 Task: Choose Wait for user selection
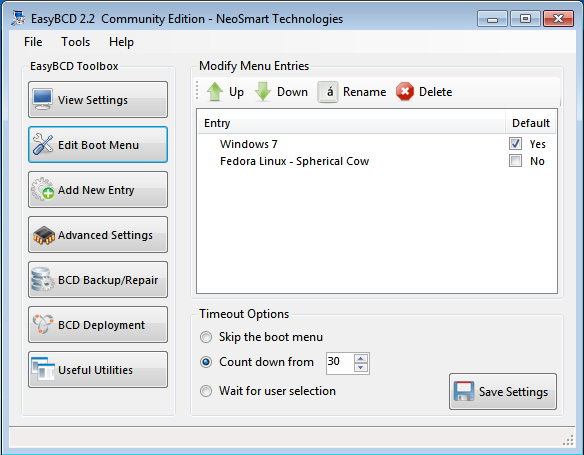[206, 391]
